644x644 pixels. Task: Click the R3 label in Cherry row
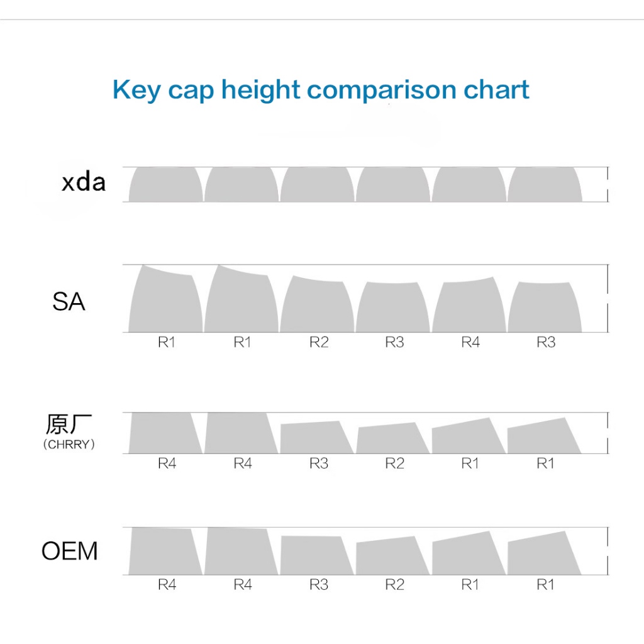pyautogui.click(x=319, y=464)
